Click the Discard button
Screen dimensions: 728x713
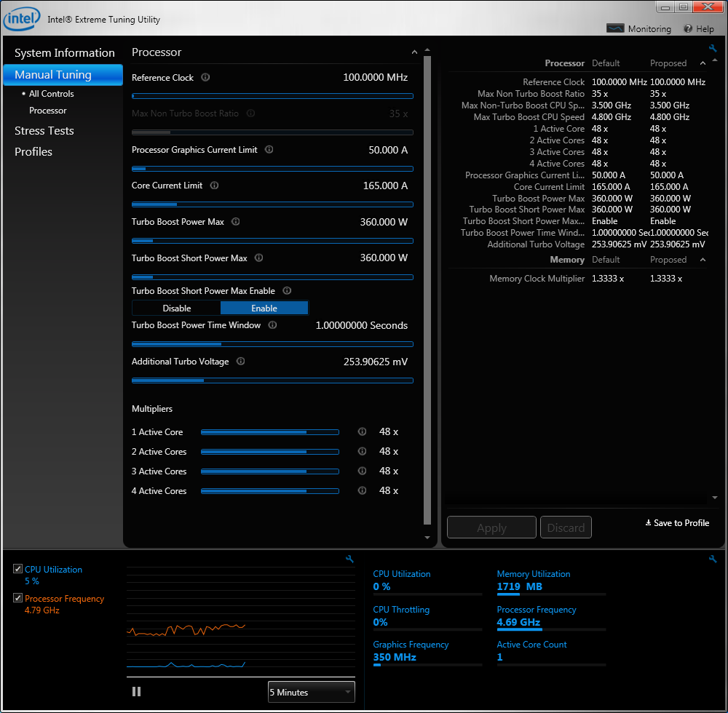566,527
